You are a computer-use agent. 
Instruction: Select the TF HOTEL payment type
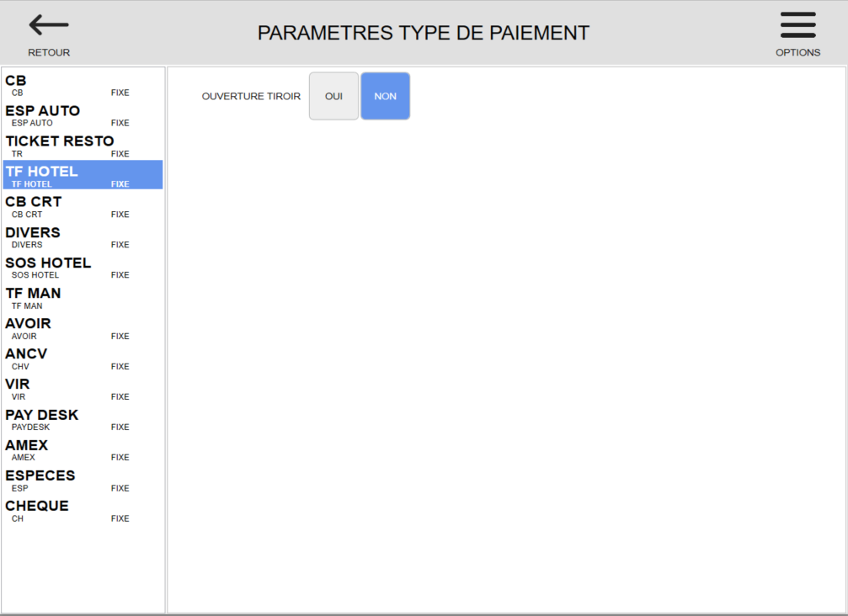83,175
